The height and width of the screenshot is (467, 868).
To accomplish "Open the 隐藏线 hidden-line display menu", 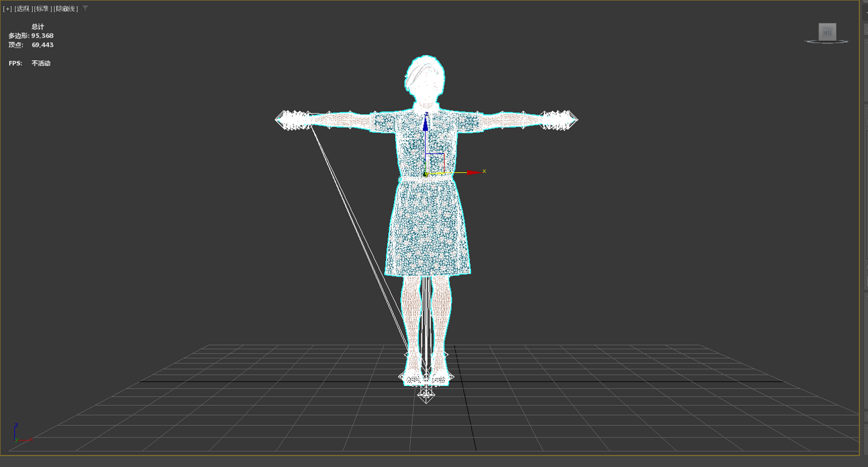I will 65,9.
